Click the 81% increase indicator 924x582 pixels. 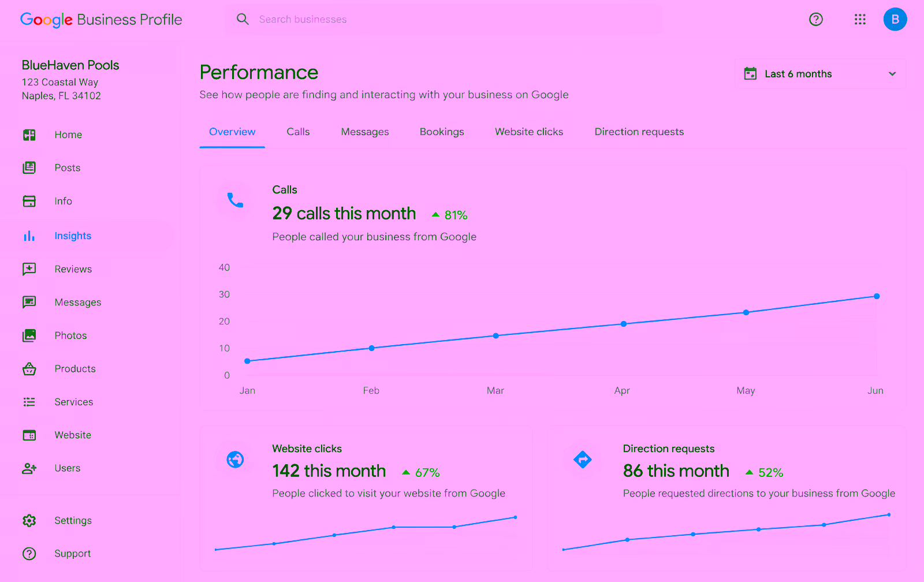(450, 215)
